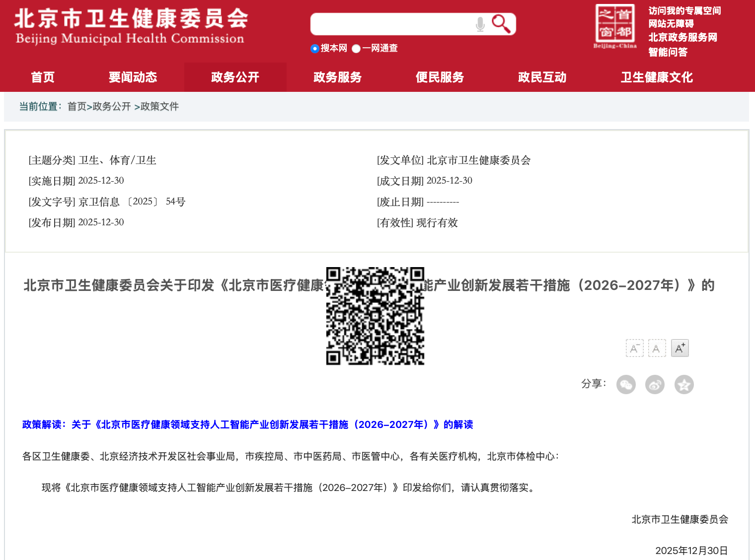Image resolution: width=755 pixels, height=560 pixels.
Task: Increase font size with A+ icon
Action: pyautogui.click(x=679, y=348)
